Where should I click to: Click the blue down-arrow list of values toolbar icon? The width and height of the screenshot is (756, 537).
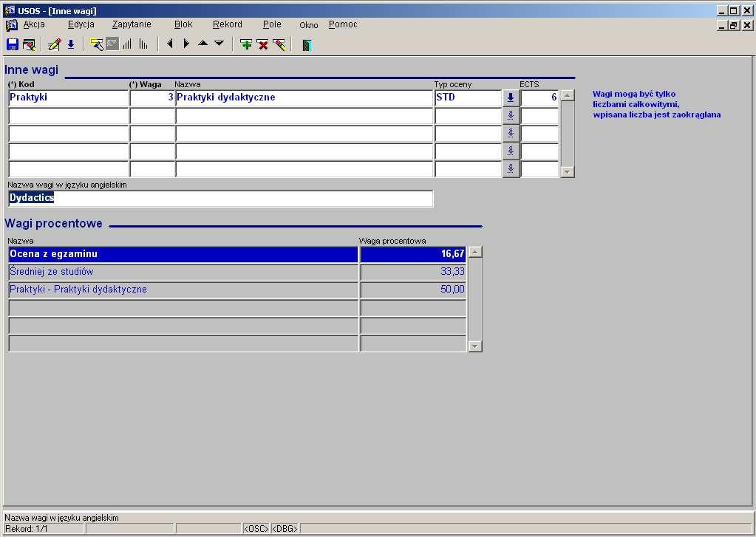click(x=71, y=45)
